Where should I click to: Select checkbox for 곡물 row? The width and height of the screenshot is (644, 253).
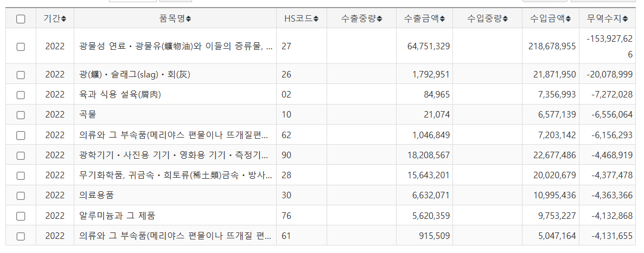21,115
